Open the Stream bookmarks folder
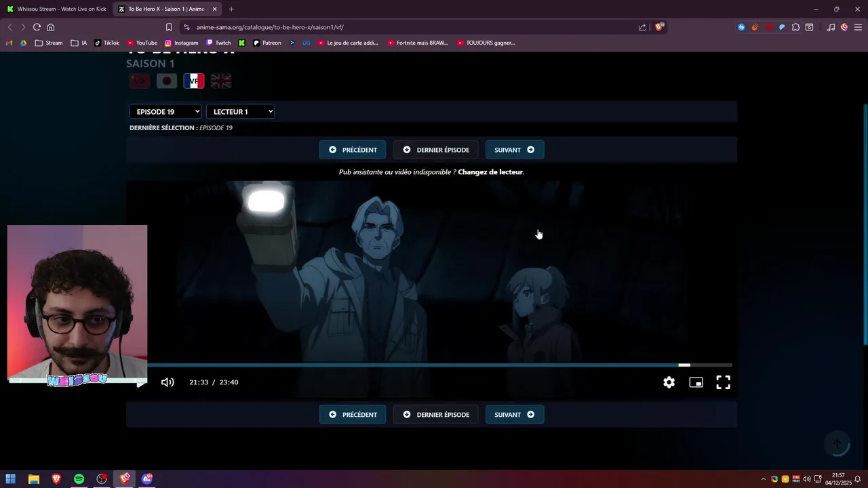 (x=48, y=43)
